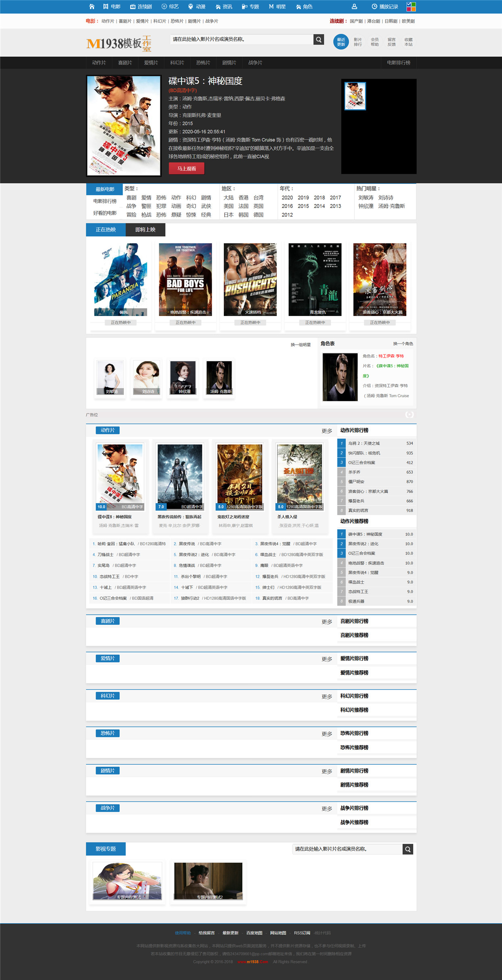Focus the header movie search input field
502x980 pixels.
pyautogui.click(x=242, y=39)
